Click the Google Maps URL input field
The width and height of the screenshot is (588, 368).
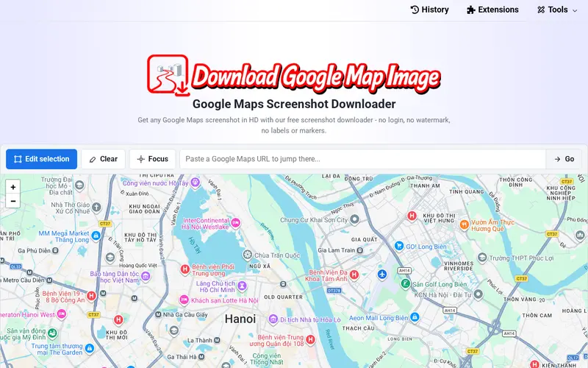(x=362, y=159)
